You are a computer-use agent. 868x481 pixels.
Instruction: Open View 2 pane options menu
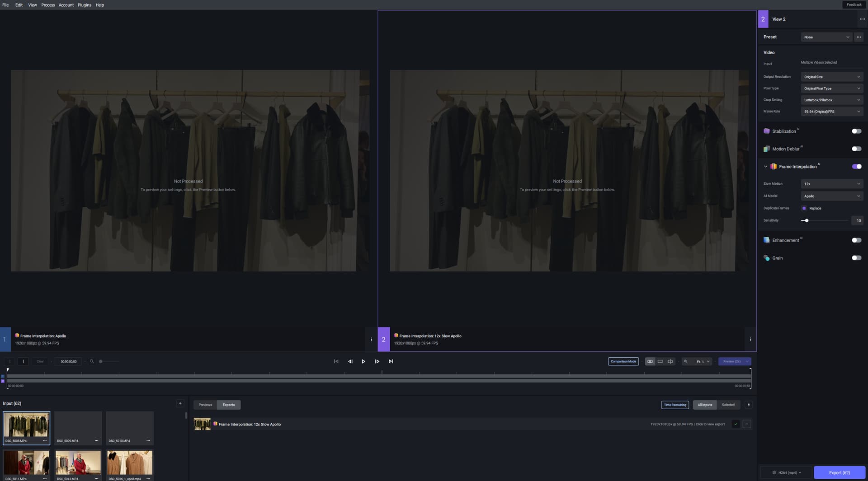click(750, 339)
